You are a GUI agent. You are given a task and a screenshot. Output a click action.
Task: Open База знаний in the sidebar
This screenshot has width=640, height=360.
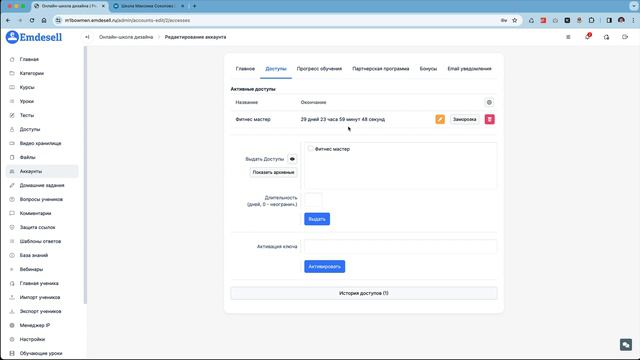tap(33, 255)
